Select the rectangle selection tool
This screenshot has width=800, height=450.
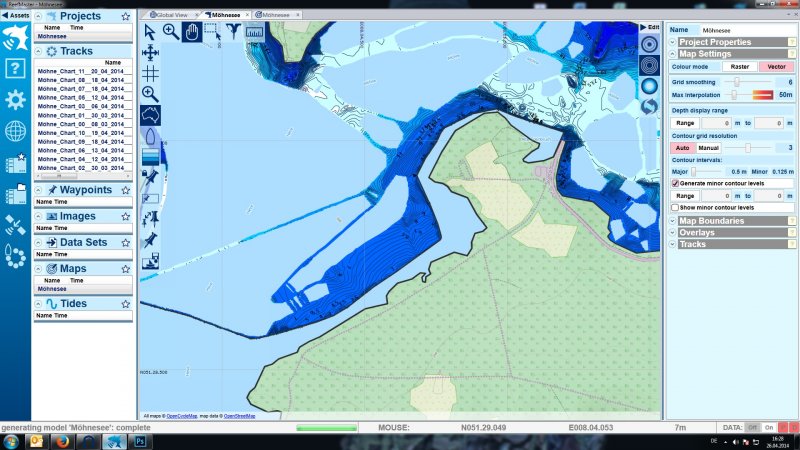pyautogui.click(x=212, y=31)
